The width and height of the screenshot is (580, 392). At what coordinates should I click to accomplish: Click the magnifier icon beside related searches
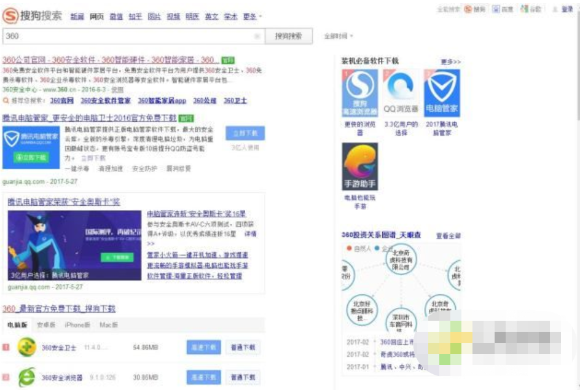6,101
